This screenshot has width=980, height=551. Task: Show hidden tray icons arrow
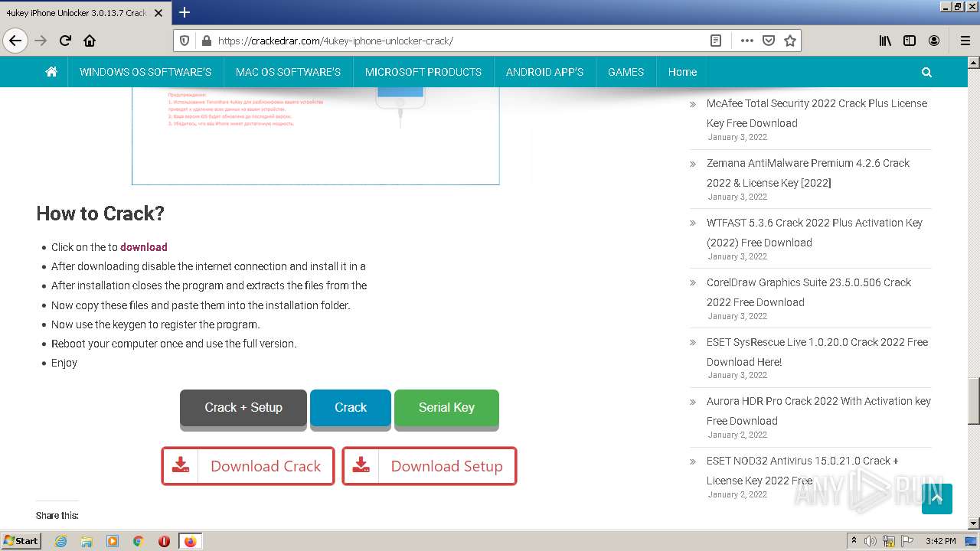(854, 541)
